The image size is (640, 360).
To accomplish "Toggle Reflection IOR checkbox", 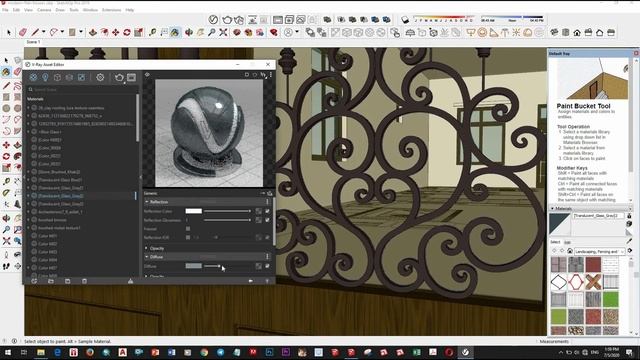I will (x=188, y=237).
